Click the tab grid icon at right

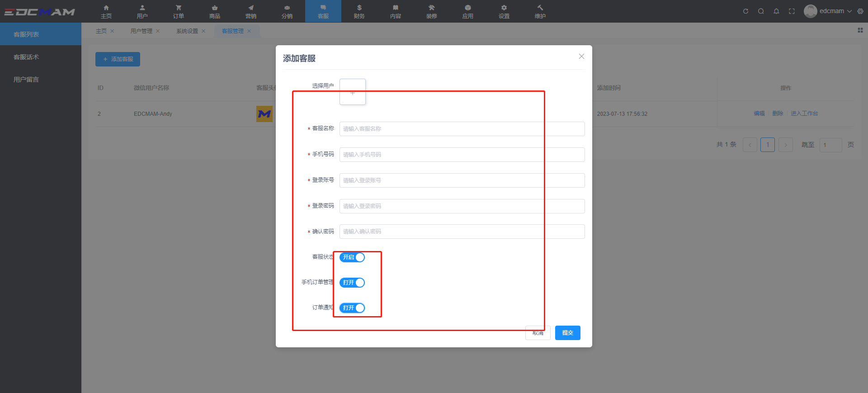pos(860,30)
